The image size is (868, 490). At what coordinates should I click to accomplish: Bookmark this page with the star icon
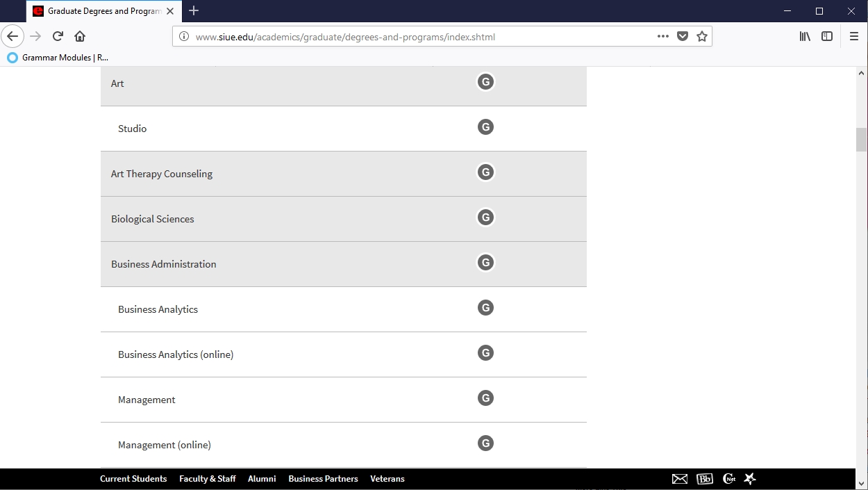click(x=702, y=37)
